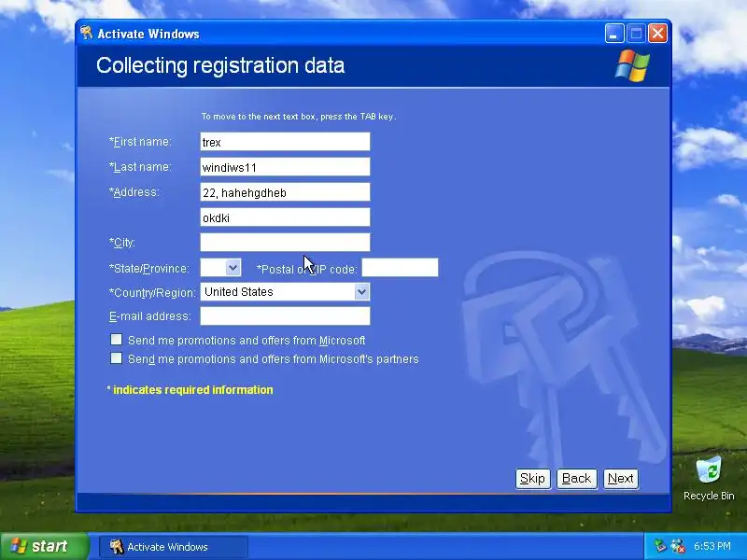Click the Windows flag logo in header
Screen dimensions: 747x560
(x=632, y=65)
